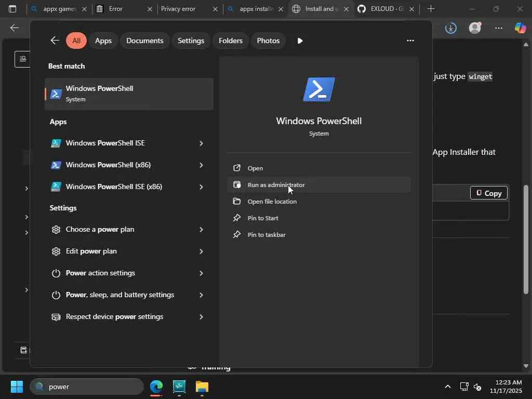
Task: Open Windows PowerShell best match result
Action: [129, 94]
